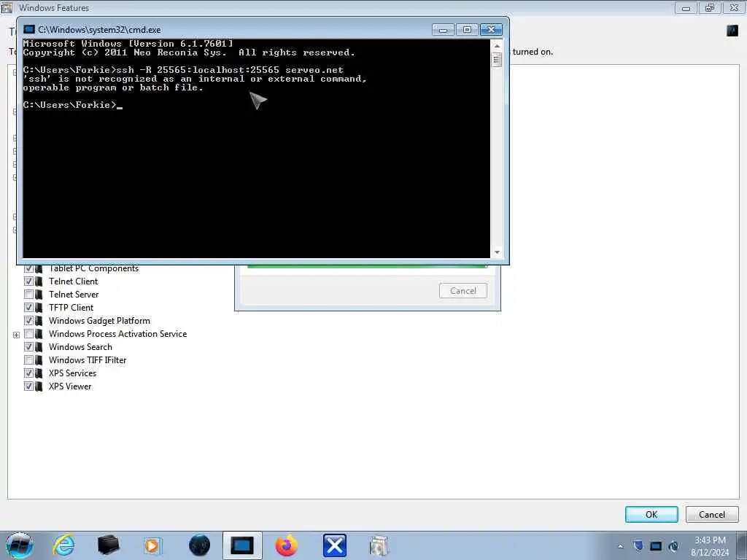Click the Copyright 2011 Neo Reconia line
Viewport: 747px width, 560px height.
tap(189, 52)
